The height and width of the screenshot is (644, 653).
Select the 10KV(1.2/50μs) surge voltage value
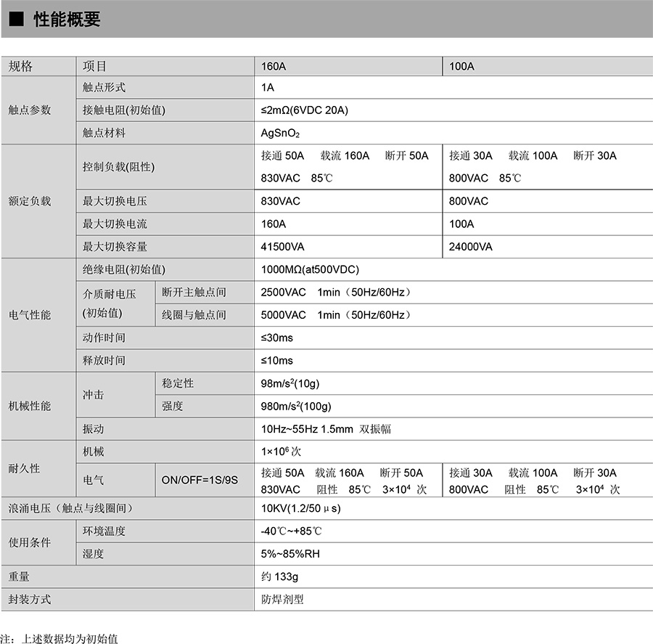click(x=300, y=508)
